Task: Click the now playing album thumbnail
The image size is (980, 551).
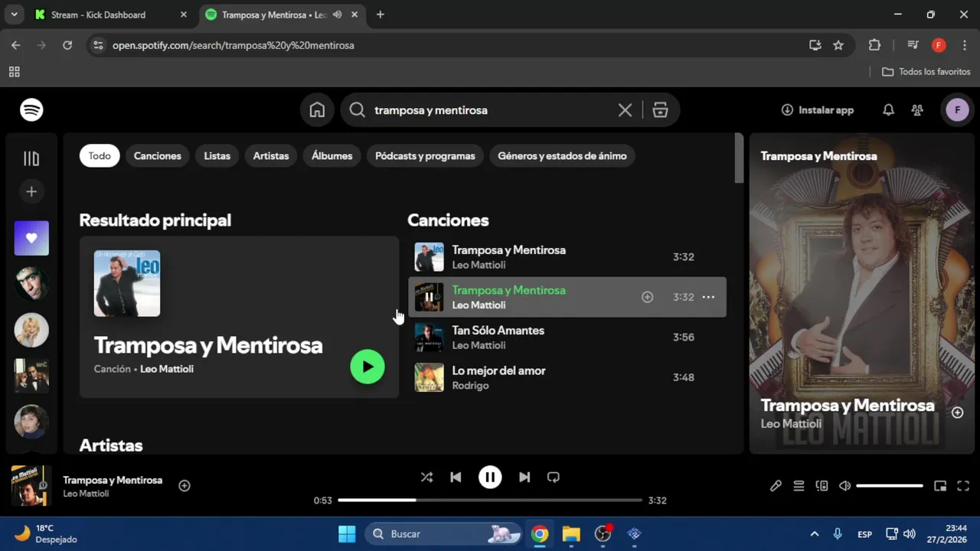Action: (x=31, y=486)
